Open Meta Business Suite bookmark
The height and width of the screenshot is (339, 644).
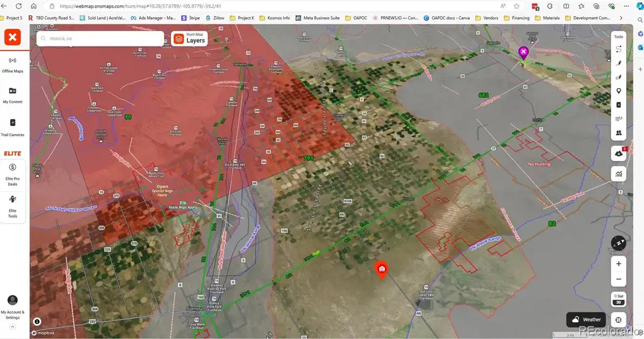pyautogui.click(x=318, y=18)
